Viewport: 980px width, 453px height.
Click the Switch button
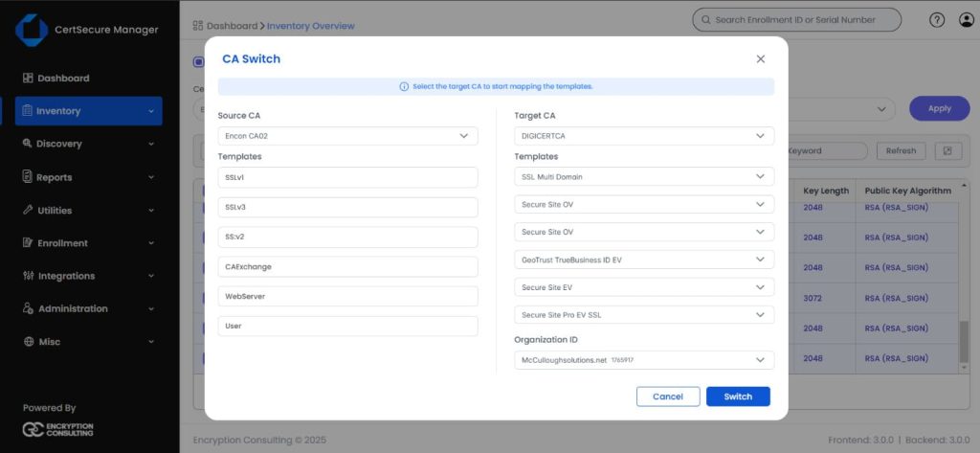[738, 396]
